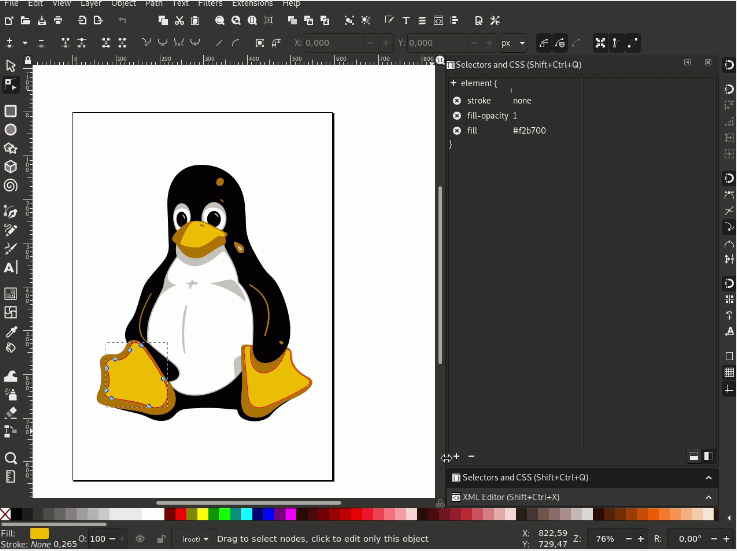Select the cyan swatch in palette
Image resolution: width=737 pixels, height=551 pixels.
coord(246,514)
